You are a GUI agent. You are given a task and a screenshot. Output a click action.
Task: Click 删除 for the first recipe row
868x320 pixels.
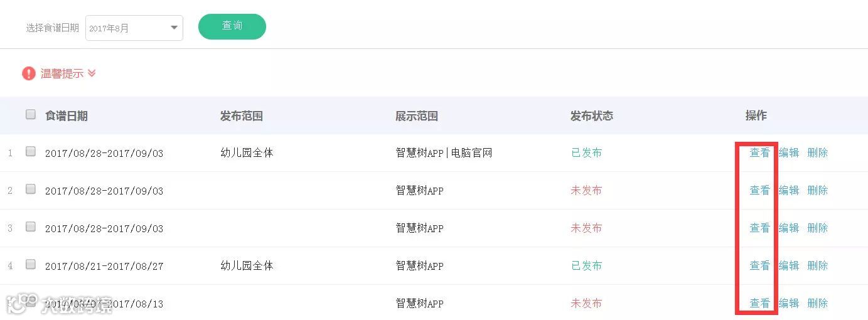click(817, 152)
